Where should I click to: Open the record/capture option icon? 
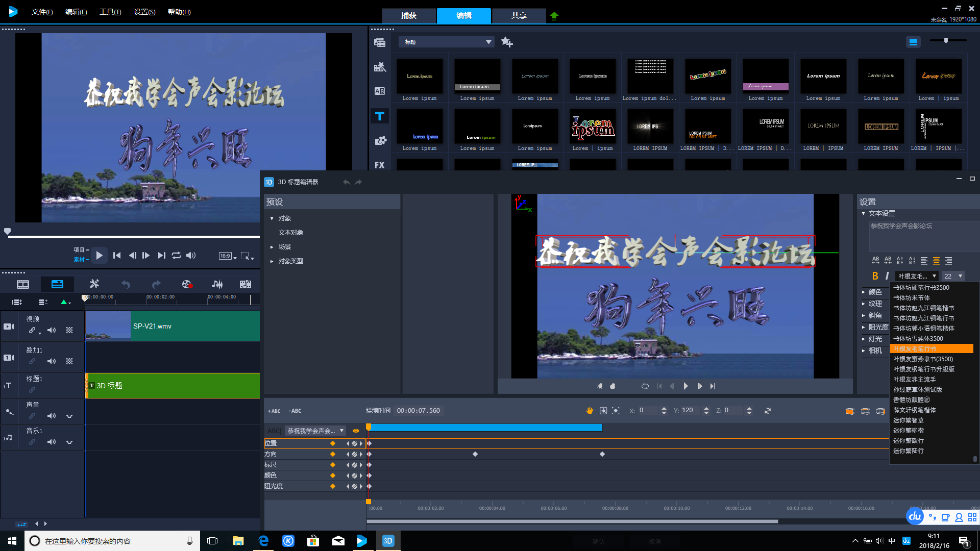187,284
